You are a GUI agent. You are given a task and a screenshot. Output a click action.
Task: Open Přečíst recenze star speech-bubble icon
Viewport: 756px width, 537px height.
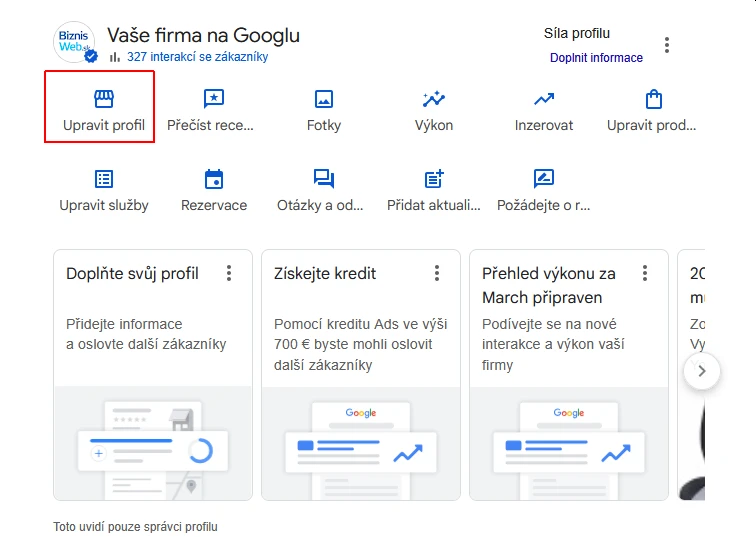214,99
